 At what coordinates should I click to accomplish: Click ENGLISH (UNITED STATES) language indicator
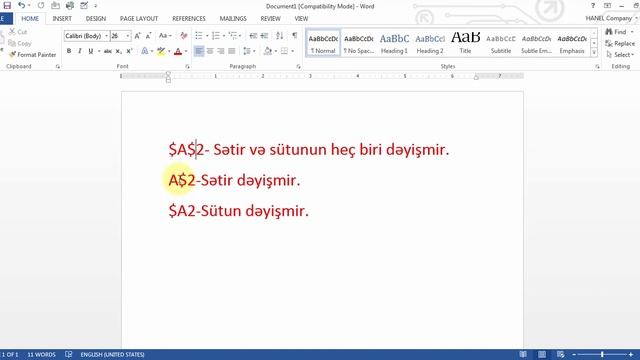pyautogui.click(x=112, y=354)
